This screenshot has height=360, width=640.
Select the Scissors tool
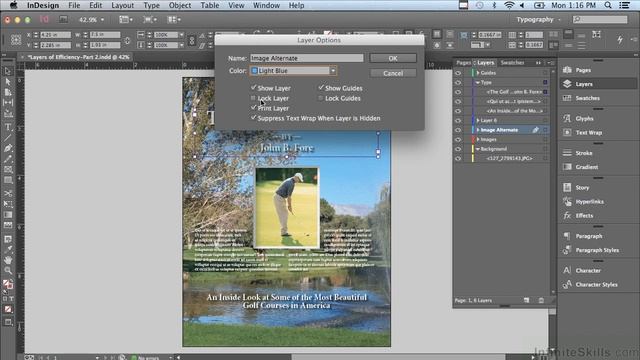tap(8, 193)
